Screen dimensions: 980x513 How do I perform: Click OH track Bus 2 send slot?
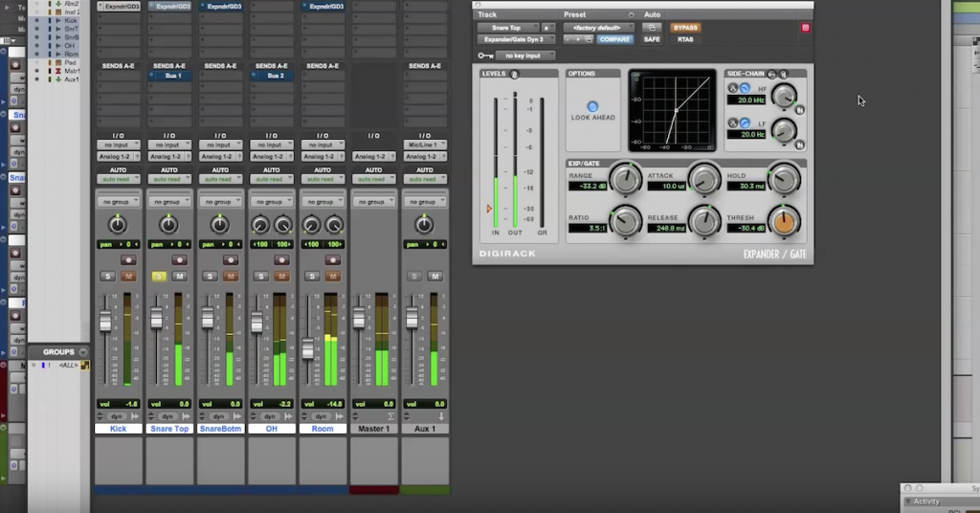272,76
